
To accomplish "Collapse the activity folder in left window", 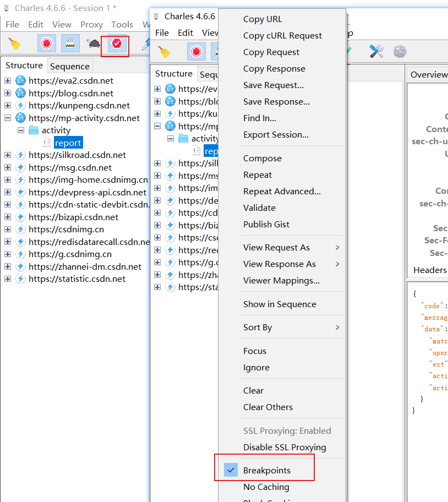I will 21,130.
